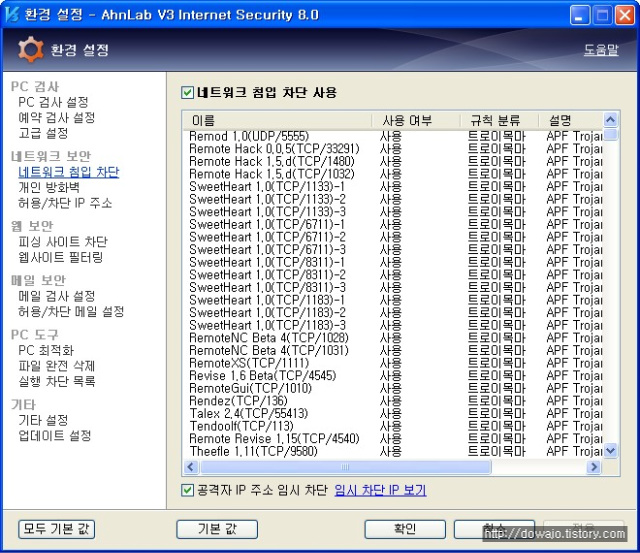This screenshot has width=640, height=553.
Task: Click the 취소 cancel button
Action: 494,529
